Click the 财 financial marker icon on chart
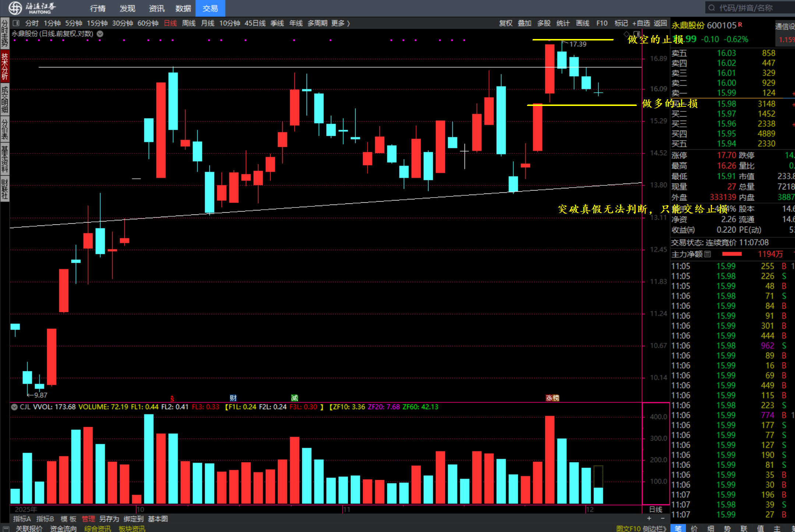 [x=233, y=398]
